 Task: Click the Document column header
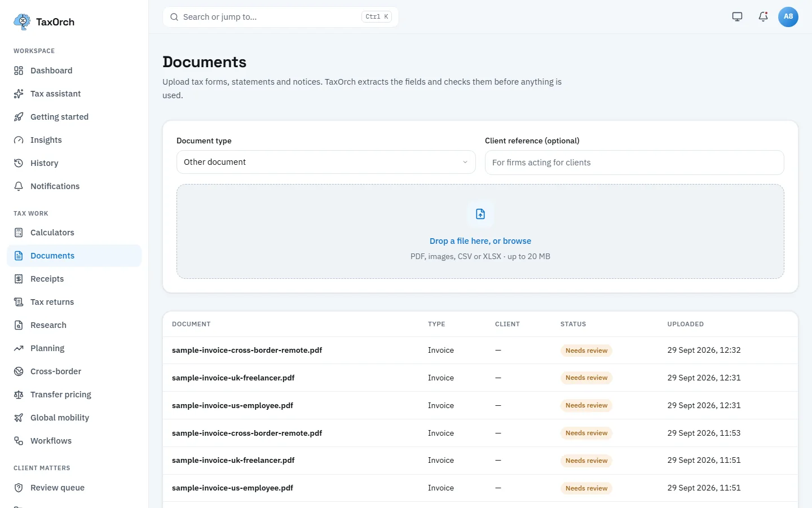(x=191, y=324)
